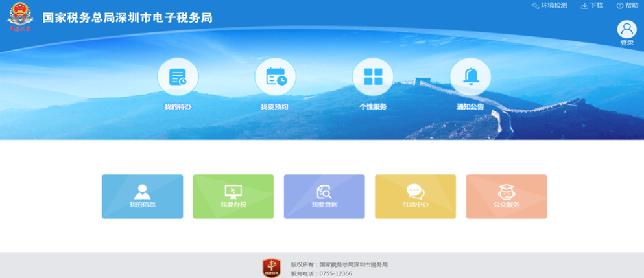Open 个性服务 grid icon
Image resolution: width=644 pixels, height=278 pixels.
tap(373, 76)
